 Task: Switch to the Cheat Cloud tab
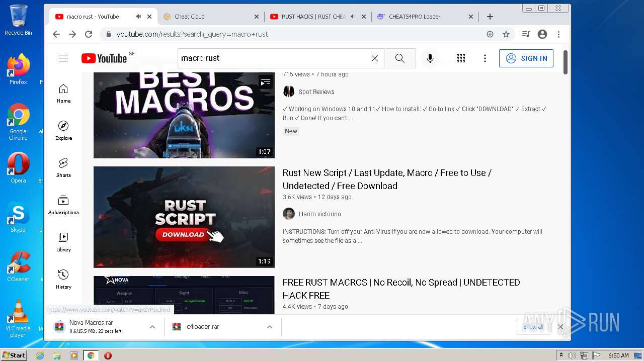210,17
